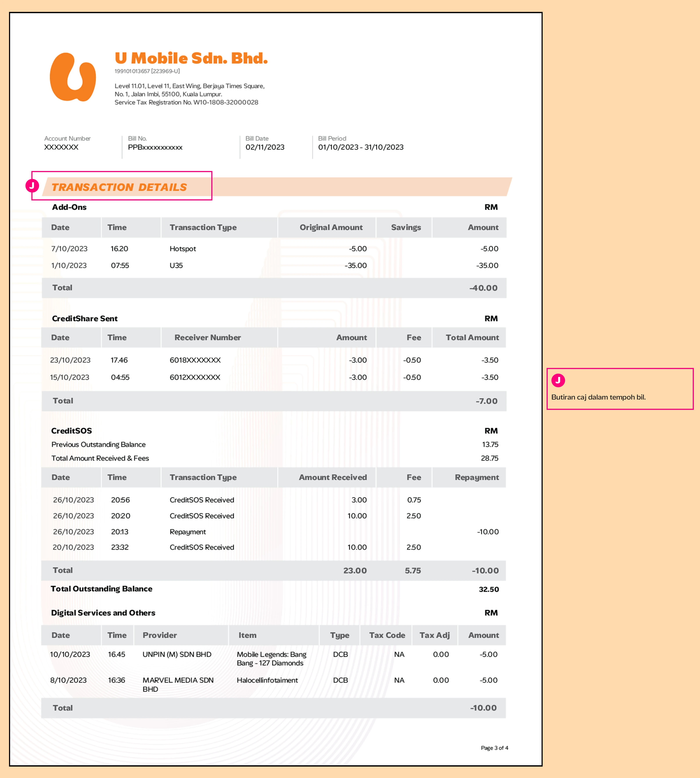Click the pink J icon in annotation box
The image size is (700, 778).
pyautogui.click(x=558, y=380)
